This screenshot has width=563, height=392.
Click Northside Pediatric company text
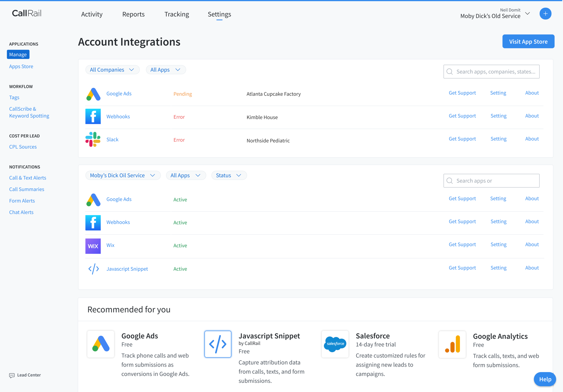click(x=268, y=140)
